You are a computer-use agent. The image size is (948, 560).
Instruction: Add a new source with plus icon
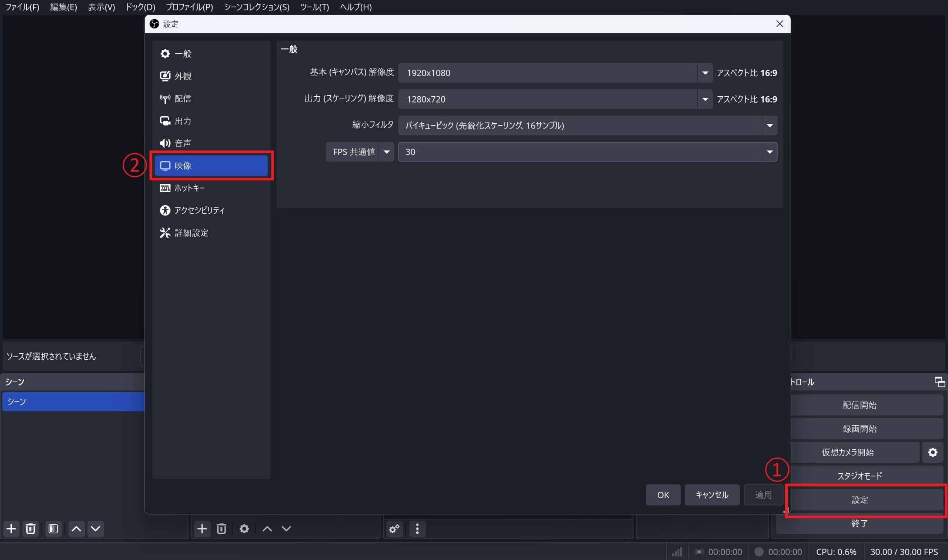click(x=202, y=529)
